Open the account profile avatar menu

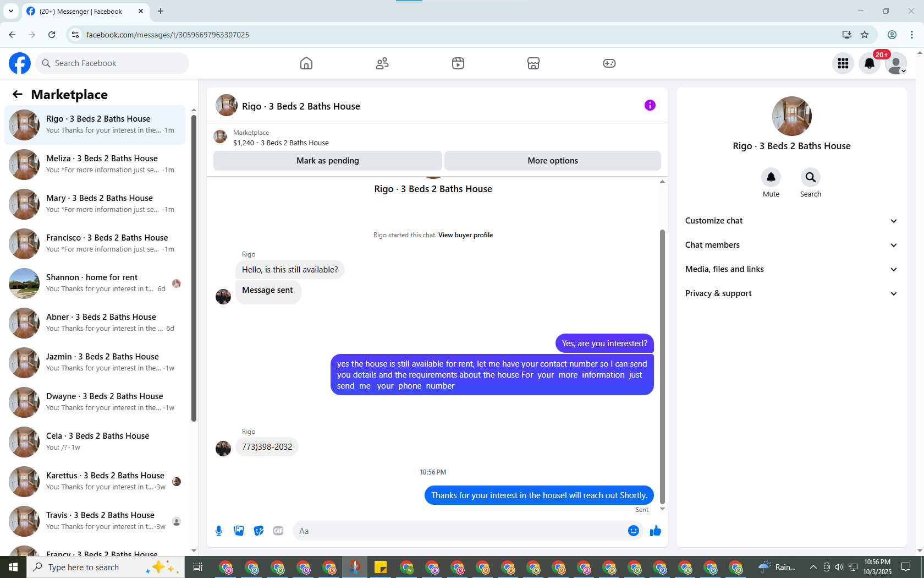pos(896,63)
